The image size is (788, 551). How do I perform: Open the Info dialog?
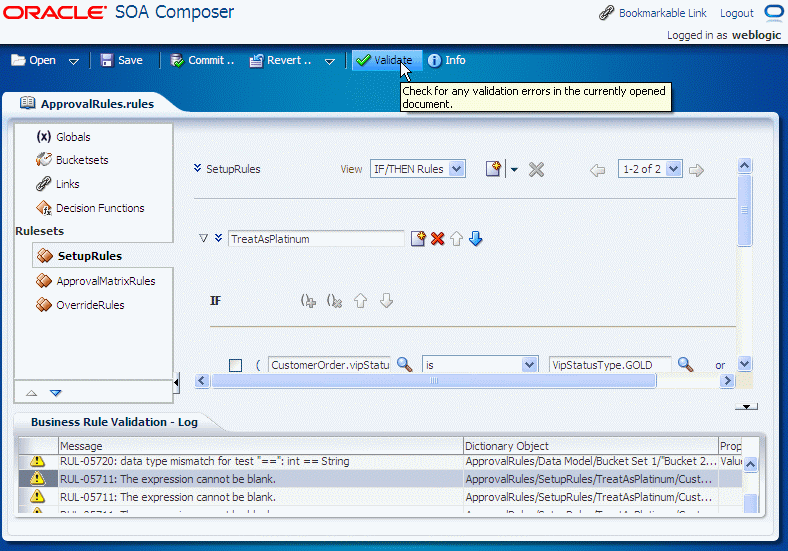pos(446,60)
